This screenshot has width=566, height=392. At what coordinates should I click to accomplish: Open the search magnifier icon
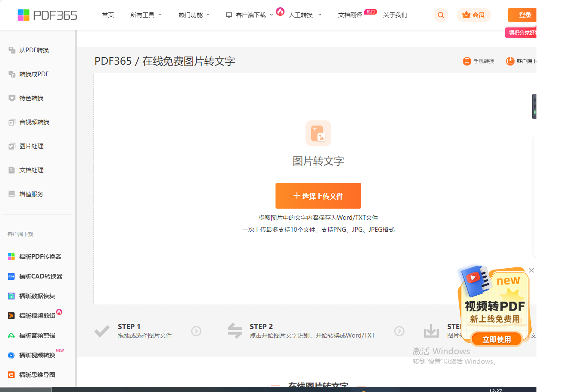pos(440,15)
